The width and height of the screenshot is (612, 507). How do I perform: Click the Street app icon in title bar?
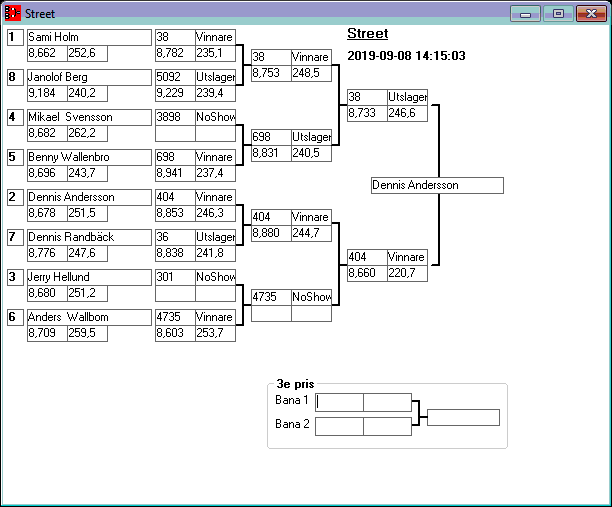[12, 14]
